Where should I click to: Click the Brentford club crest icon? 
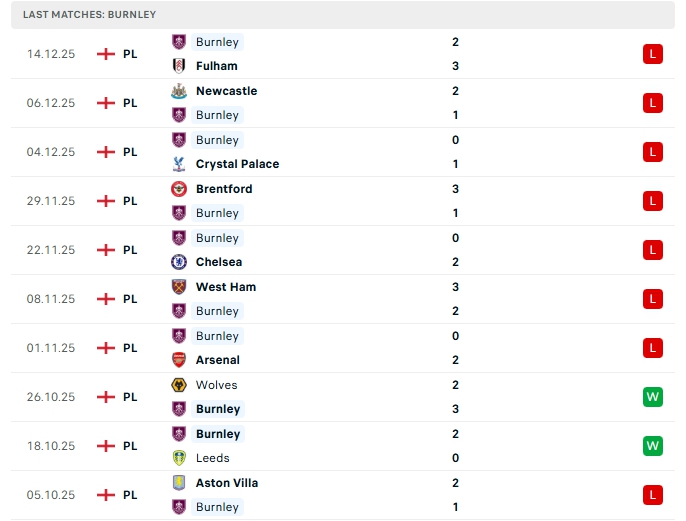pos(179,189)
